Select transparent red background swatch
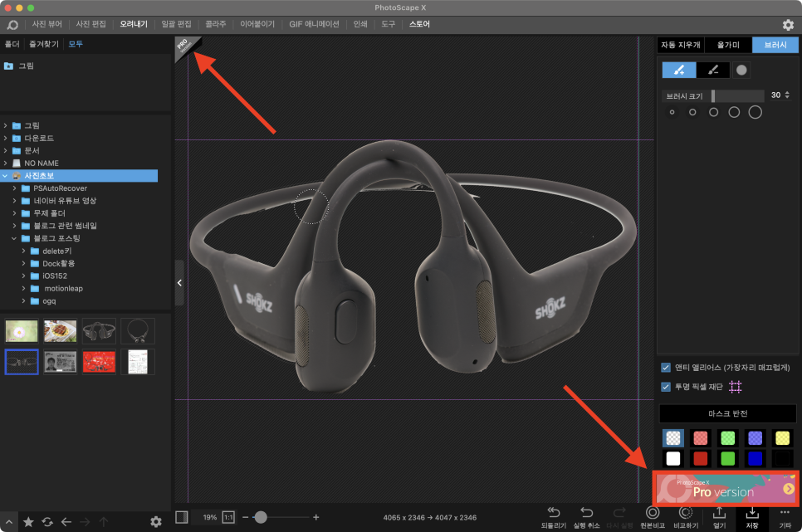802x532 pixels. [x=700, y=438]
